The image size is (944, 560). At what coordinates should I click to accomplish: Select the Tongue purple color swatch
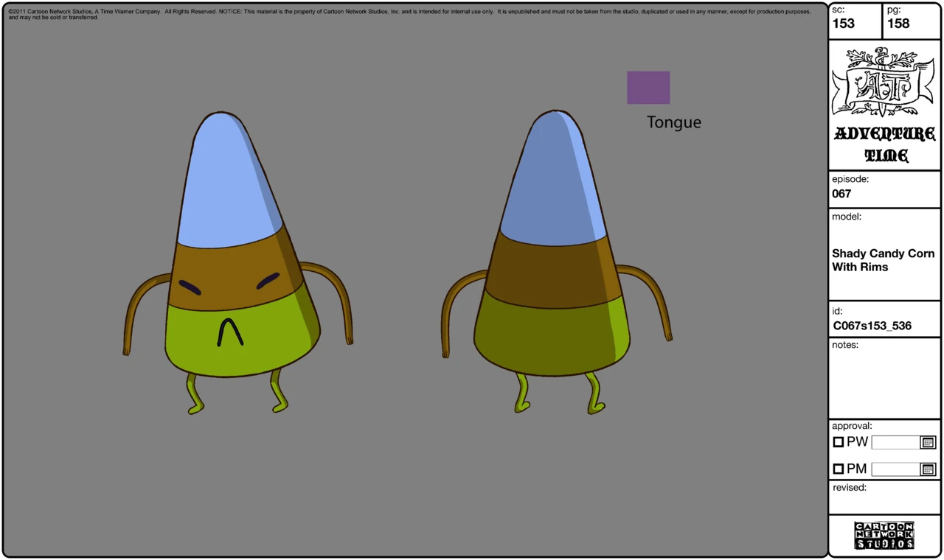(648, 87)
